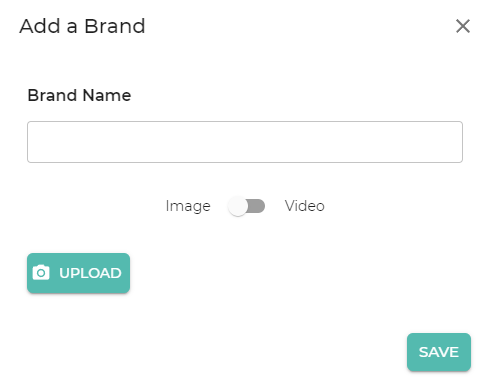Click the SAVE button

(x=439, y=352)
